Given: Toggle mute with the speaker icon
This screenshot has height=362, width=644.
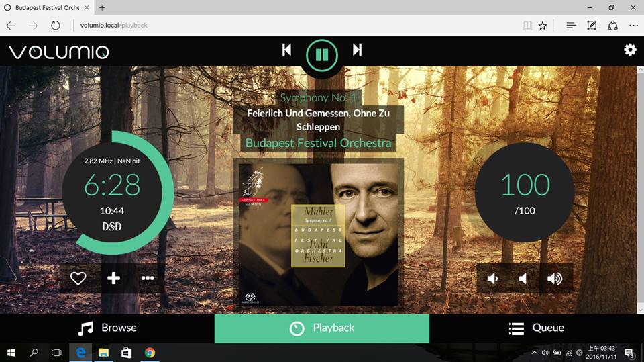Looking at the screenshot, I should [x=492, y=279].
